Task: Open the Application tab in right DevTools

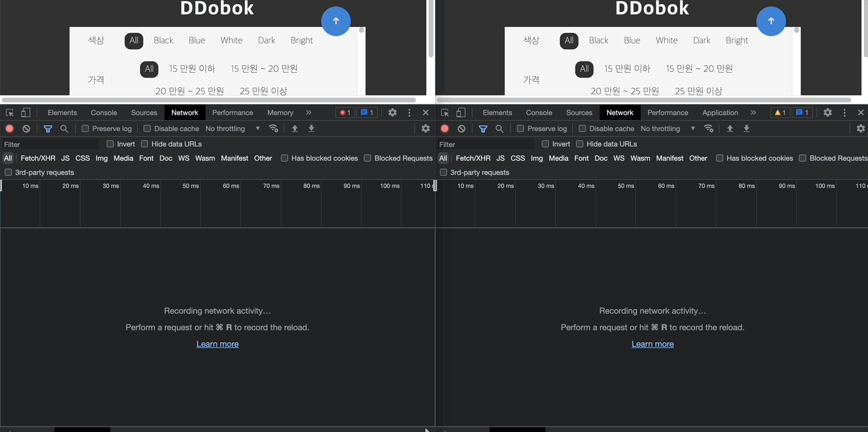Action: click(720, 112)
